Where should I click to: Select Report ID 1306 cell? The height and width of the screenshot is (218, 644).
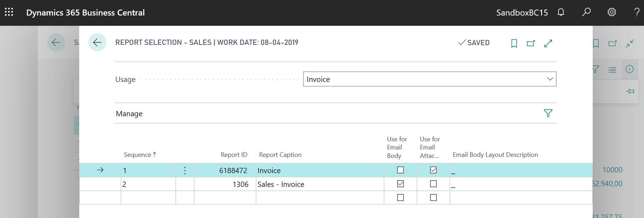[x=225, y=184]
